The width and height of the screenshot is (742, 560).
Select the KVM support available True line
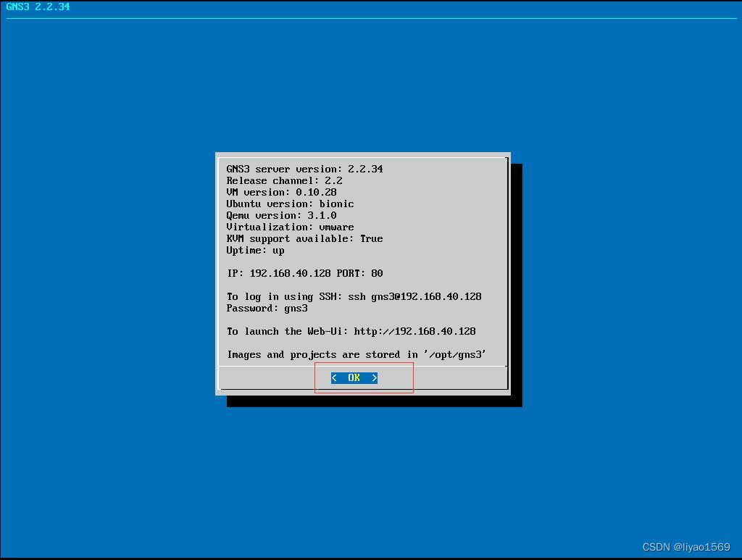(x=304, y=238)
